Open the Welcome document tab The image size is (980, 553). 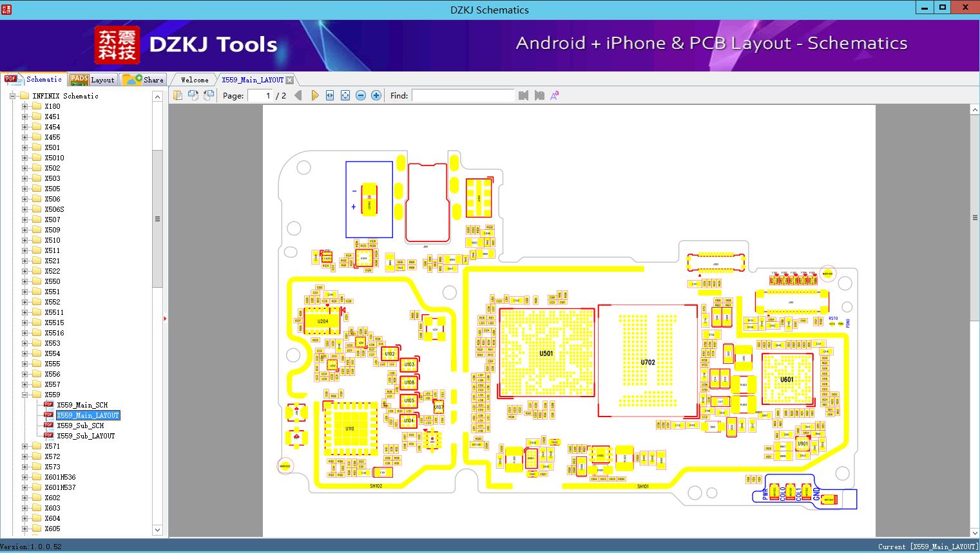pos(195,80)
